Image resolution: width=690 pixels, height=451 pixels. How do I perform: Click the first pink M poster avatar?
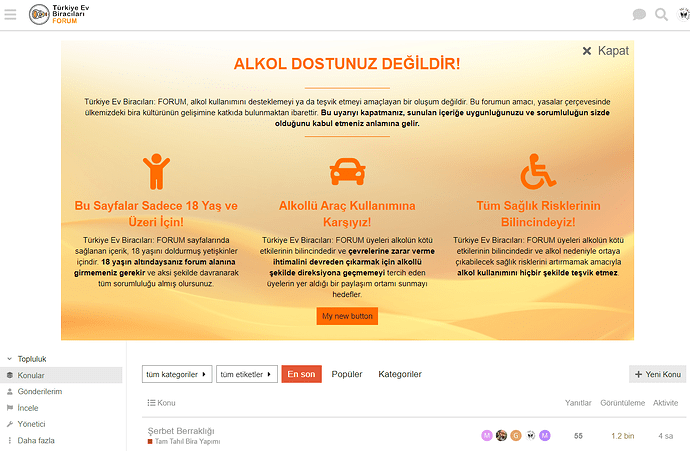click(x=487, y=436)
